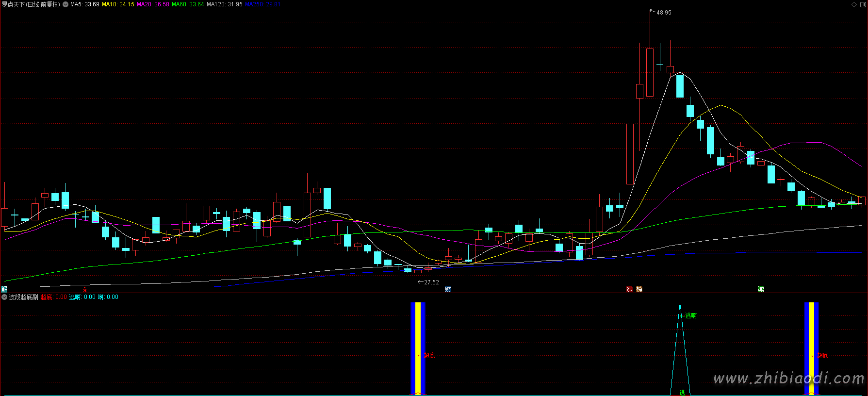Image resolution: width=868 pixels, height=396 pixels.
Task: Click the orange 榜 event marker
Action: point(639,289)
